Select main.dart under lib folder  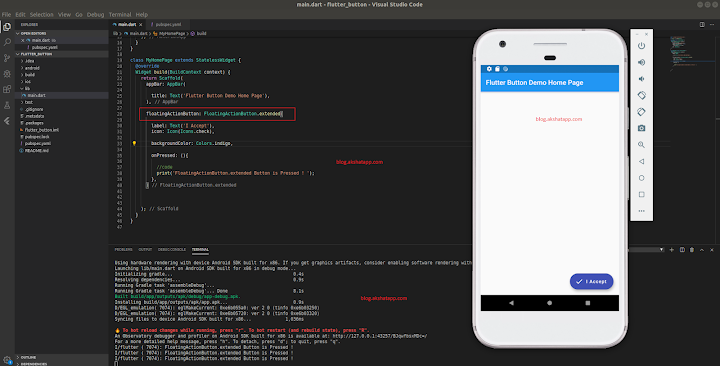pos(62,96)
